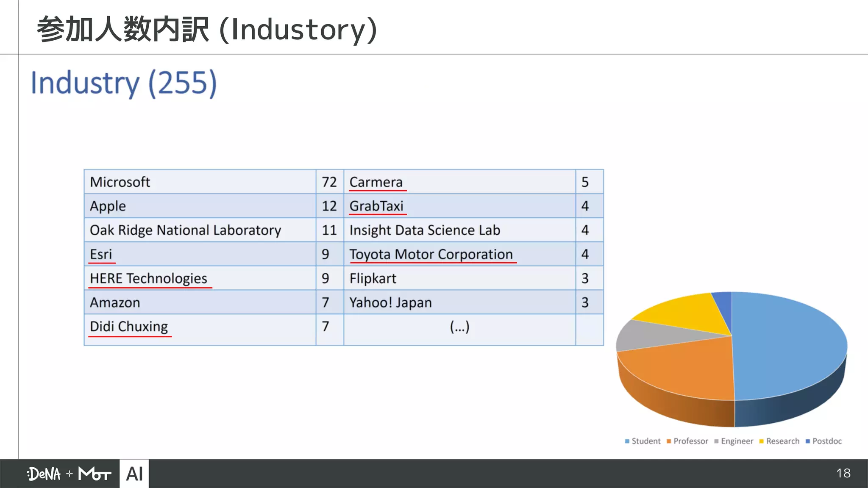Screen dimensions: 868x488
Task: Click the MoT logo in footer
Action: tap(95, 474)
